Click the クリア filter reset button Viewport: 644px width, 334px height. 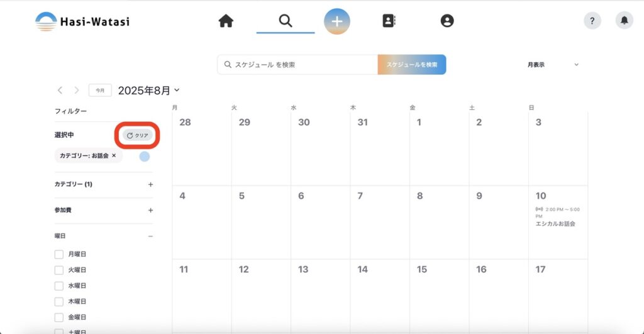tap(138, 135)
